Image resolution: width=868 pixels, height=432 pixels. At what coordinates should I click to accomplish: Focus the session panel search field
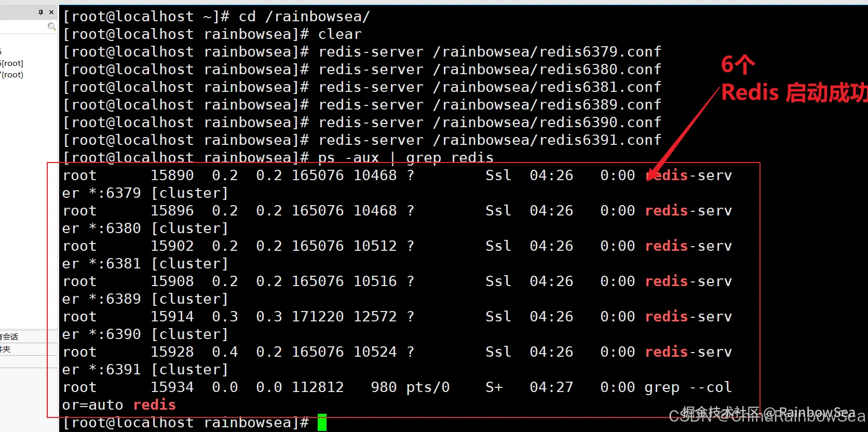pyautogui.click(x=23, y=26)
